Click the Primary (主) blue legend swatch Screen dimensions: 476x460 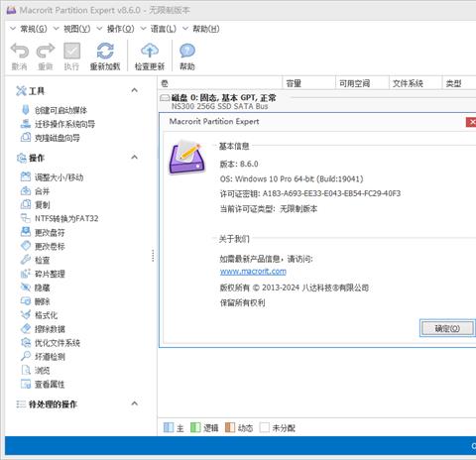coord(169,427)
